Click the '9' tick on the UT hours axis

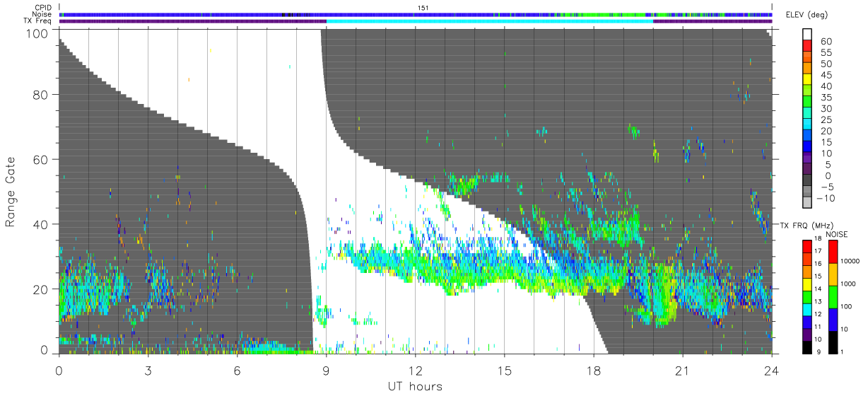327,371
